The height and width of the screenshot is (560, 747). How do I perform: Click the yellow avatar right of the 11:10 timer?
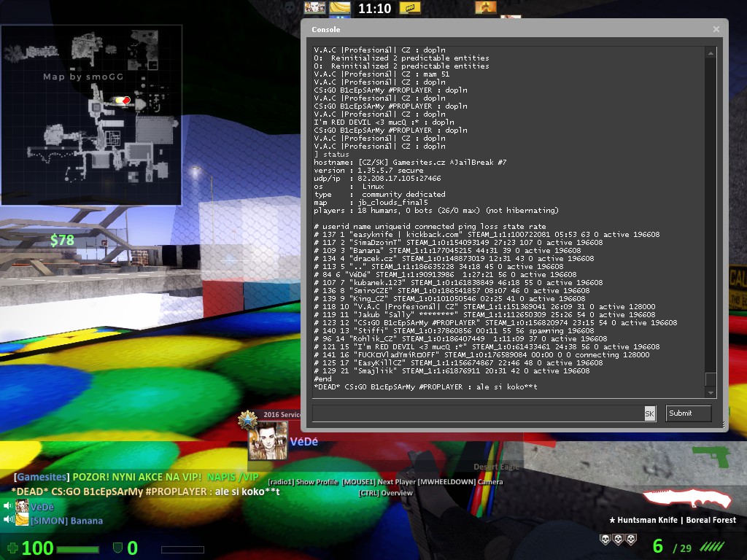[x=410, y=7]
